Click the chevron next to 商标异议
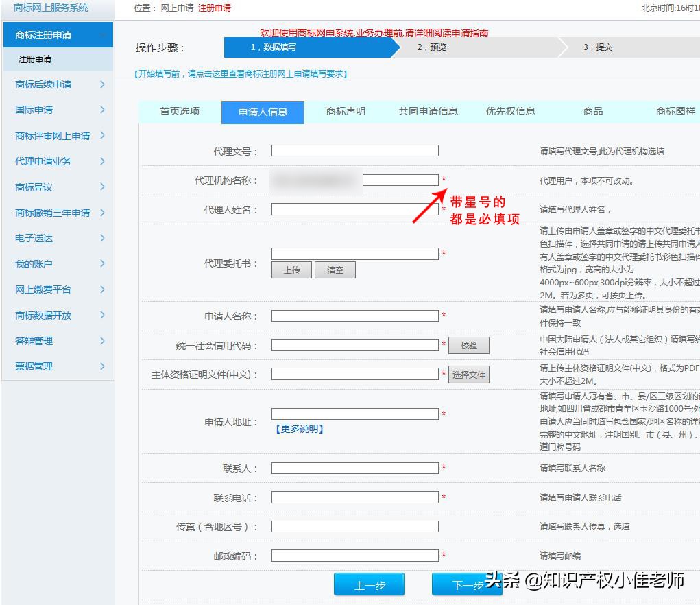 [x=102, y=187]
